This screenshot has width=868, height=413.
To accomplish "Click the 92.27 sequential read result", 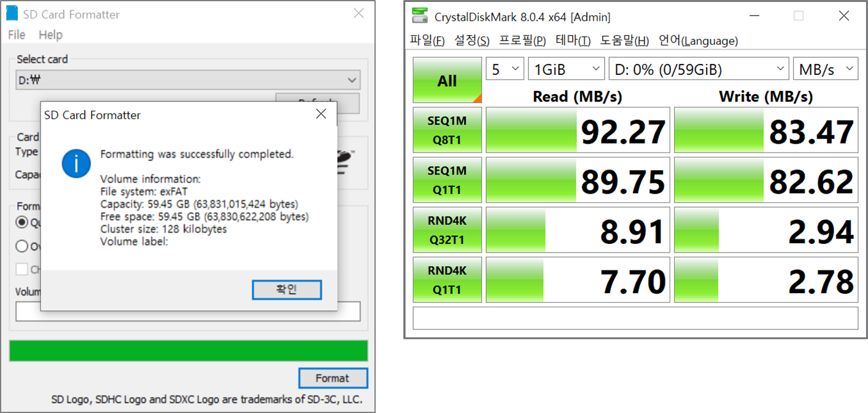I will tap(578, 130).
